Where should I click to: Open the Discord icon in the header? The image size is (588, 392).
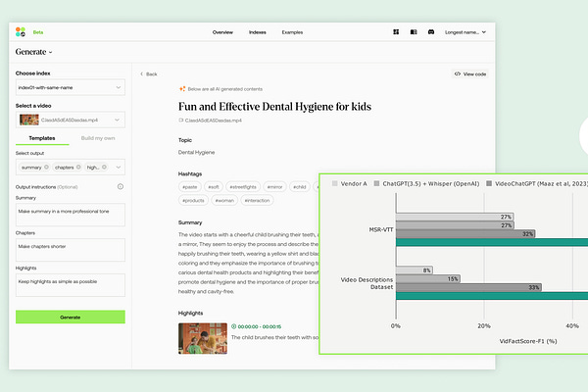pyautogui.click(x=431, y=32)
